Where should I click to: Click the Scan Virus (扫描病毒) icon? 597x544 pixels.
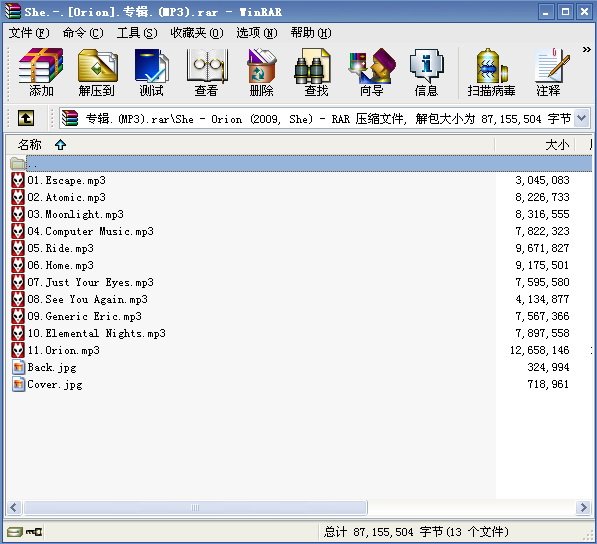click(x=492, y=72)
